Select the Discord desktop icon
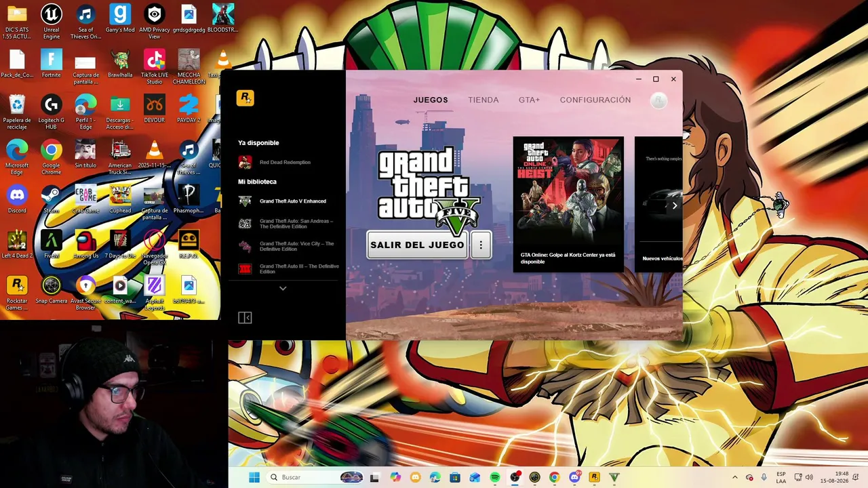868x488 pixels. [x=17, y=199]
